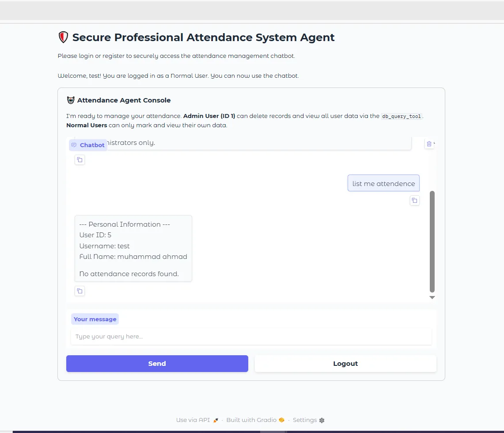Clear chat using the trash icon
This screenshot has width=504, height=433.
coord(429,144)
